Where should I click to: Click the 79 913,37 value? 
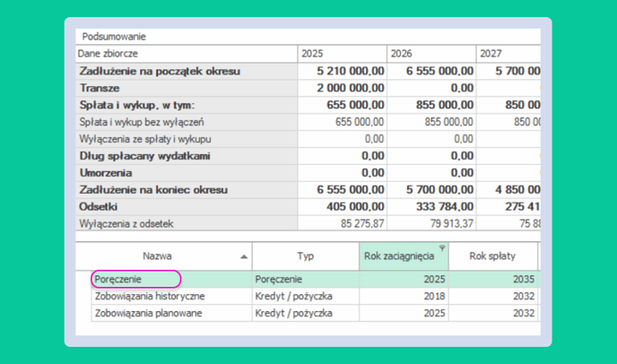coord(452,223)
